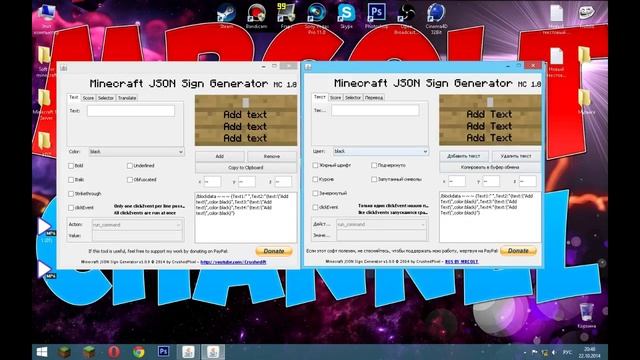Enable the Underlined checkbox in the English window
This screenshot has width=640, height=360.
[130, 166]
